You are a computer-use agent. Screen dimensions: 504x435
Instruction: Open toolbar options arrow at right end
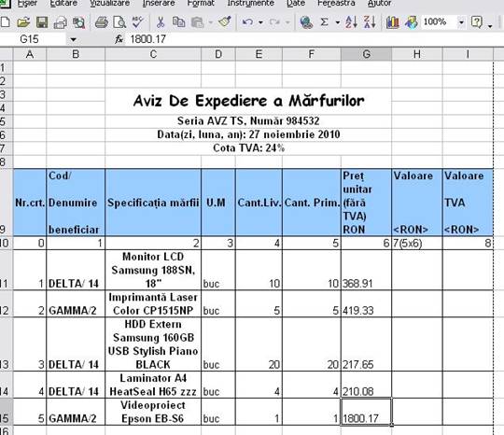(490, 25)
